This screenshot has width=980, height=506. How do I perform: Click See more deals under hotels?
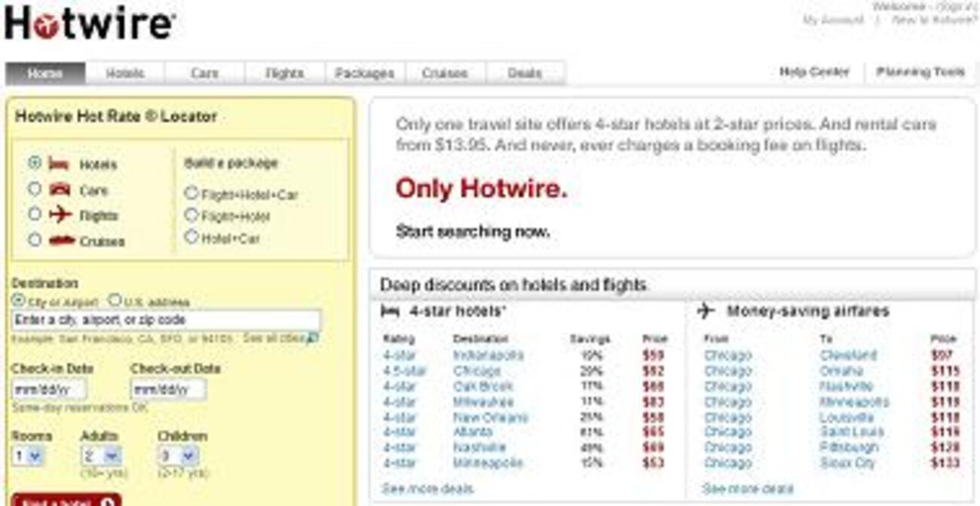[427, 489]
